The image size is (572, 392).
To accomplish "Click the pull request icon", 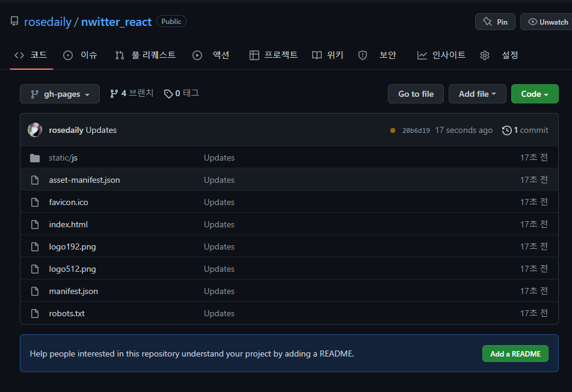I will click(120, 55).
